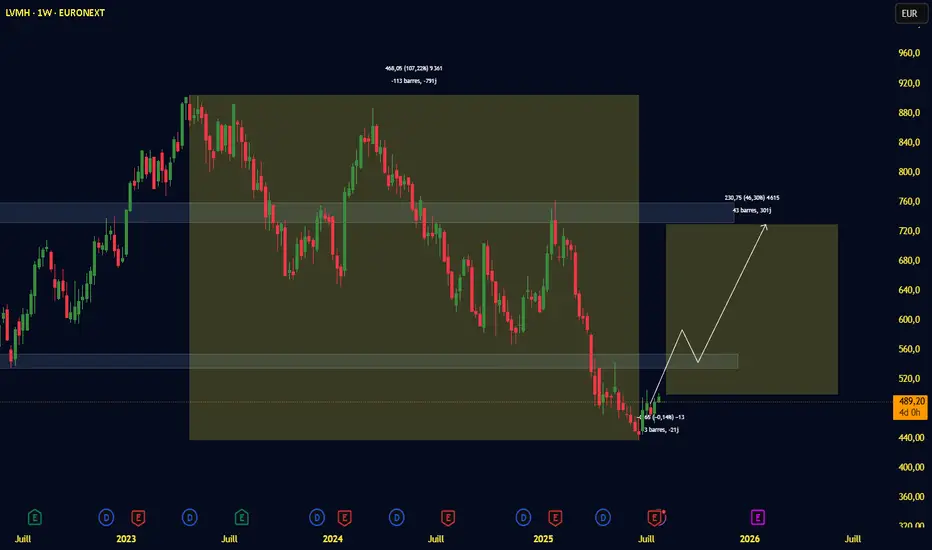The height and width of the screenshot is (550, 932).
Task: Click the 840,0 price scale label
Action: point(909,142)
